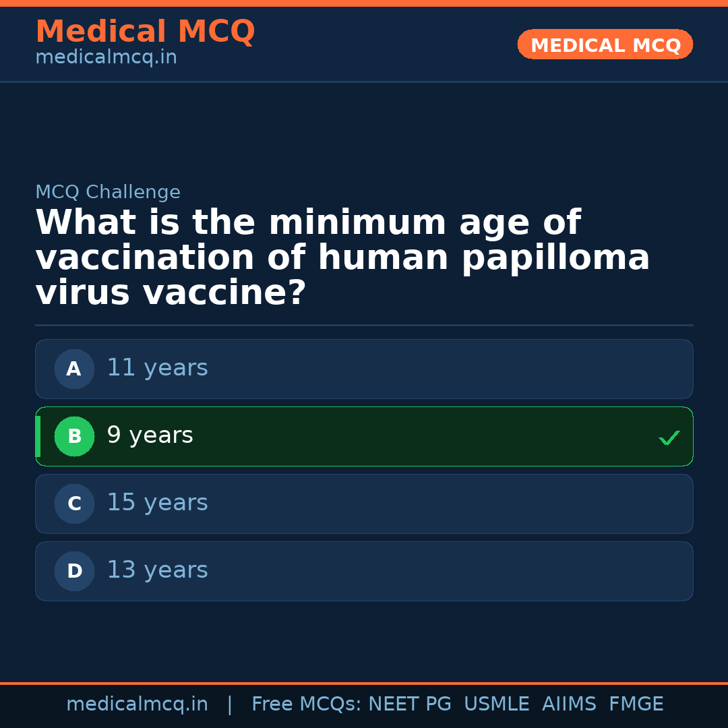Click the green checkmark on option B
Image resolution: width=728 pixels, height=728 pixels.
669,438
